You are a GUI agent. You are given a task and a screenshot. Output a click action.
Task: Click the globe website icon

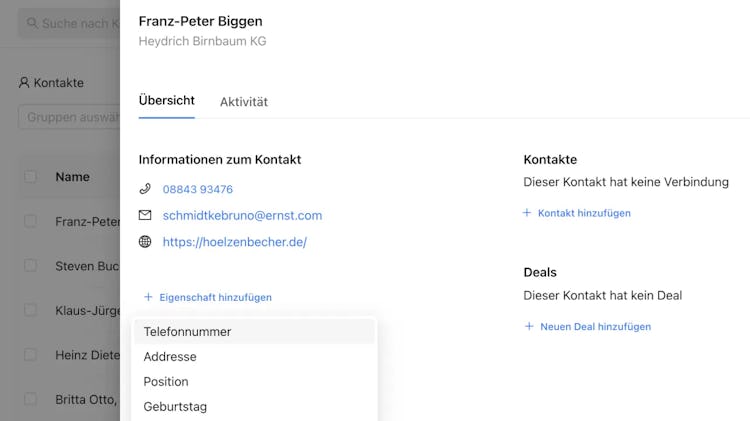click(x=145, y=242)
